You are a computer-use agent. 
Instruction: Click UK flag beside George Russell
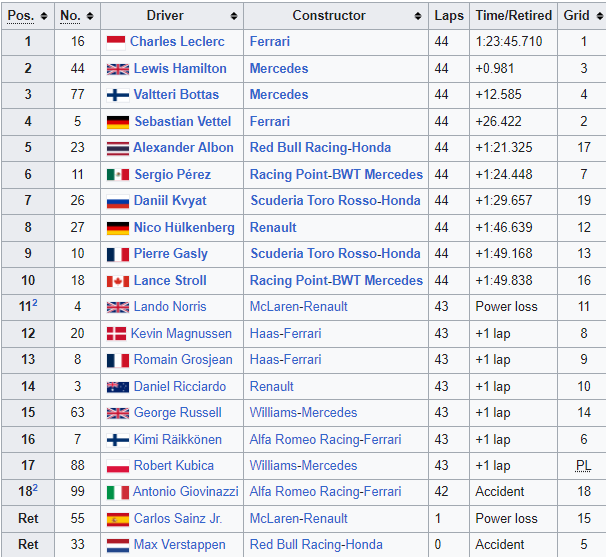point(118,414)
